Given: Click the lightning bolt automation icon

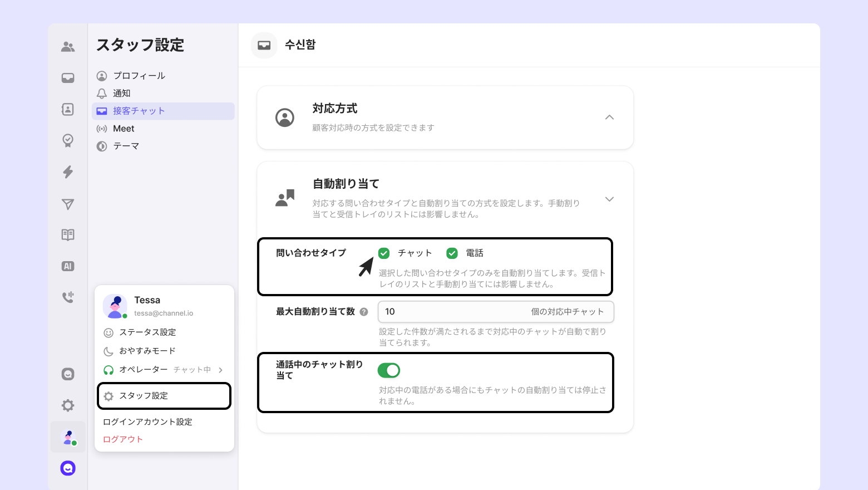Looking at the screenshot, I should [x=68, y=171].
